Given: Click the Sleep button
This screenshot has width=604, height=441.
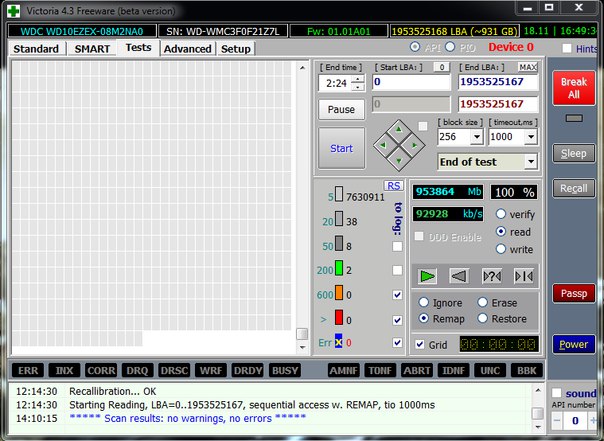Looking at the screenshot, I should tap(574, 153).
